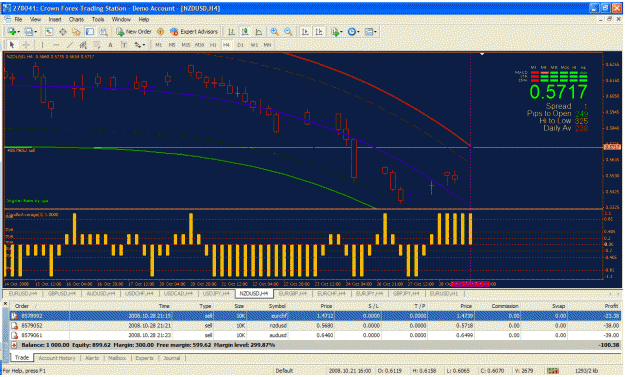Expand the Periods dropdown arrow
This screenshot has height=377, width=625.
(x=358, y=32)
